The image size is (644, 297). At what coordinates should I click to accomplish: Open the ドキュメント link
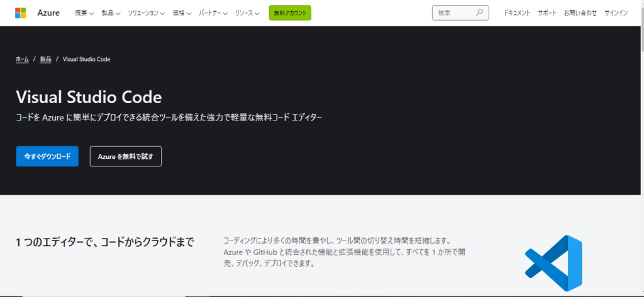[x=517, y=13]
